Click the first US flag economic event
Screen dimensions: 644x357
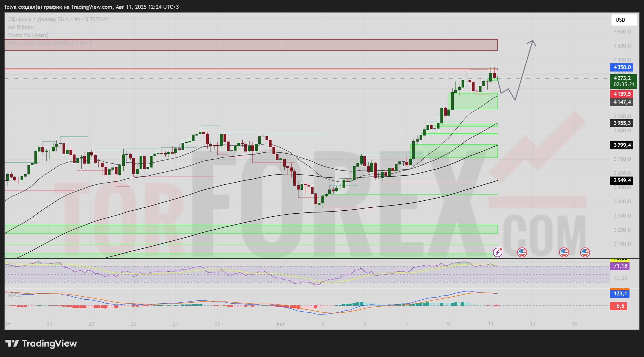click(522, 252)
